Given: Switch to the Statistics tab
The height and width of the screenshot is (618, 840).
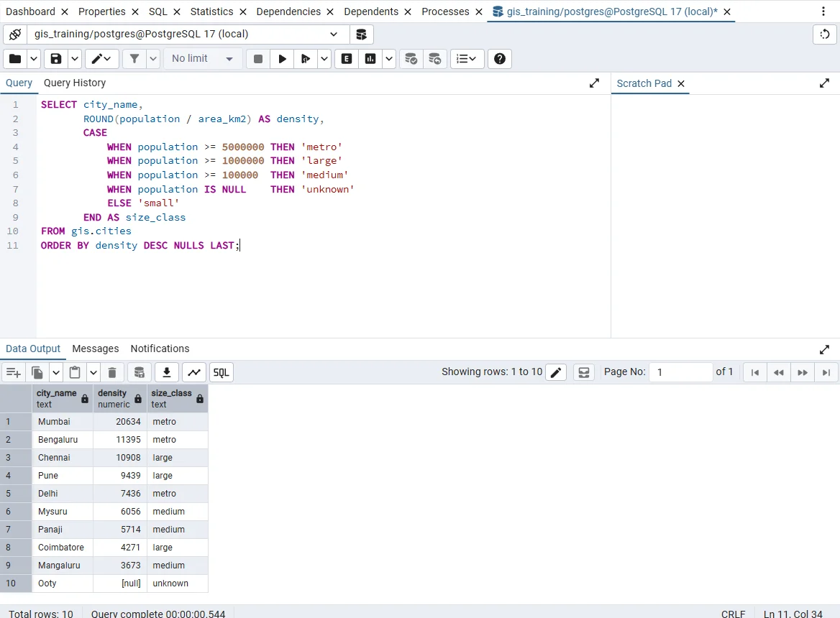Looking at the screenshot, I should coord(211,11).
